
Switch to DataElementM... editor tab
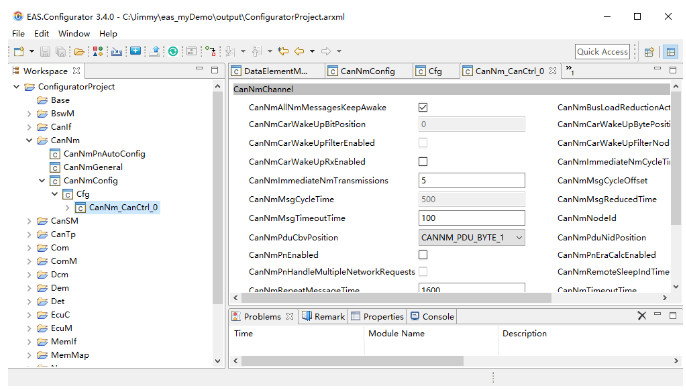click(x=276, y=71)
